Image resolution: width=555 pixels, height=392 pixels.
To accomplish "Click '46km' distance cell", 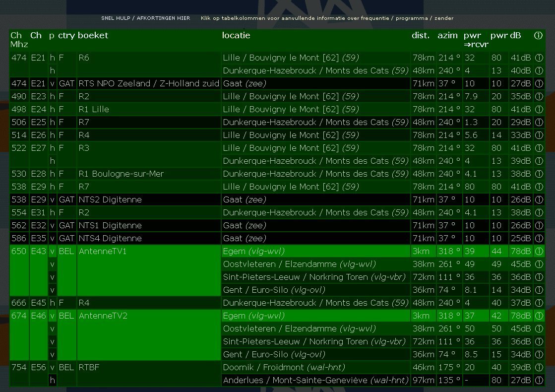I will [x=424, y=368].
